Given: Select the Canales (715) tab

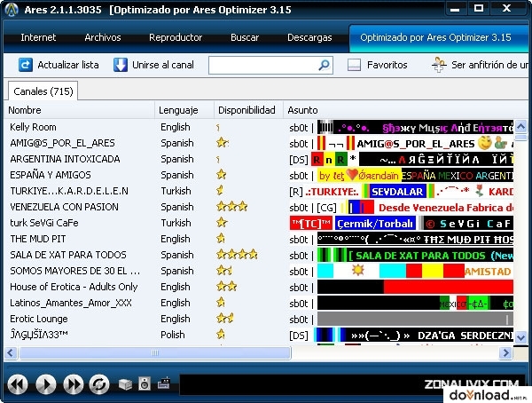Looking at the screenshot, I should tap(43, 91).
